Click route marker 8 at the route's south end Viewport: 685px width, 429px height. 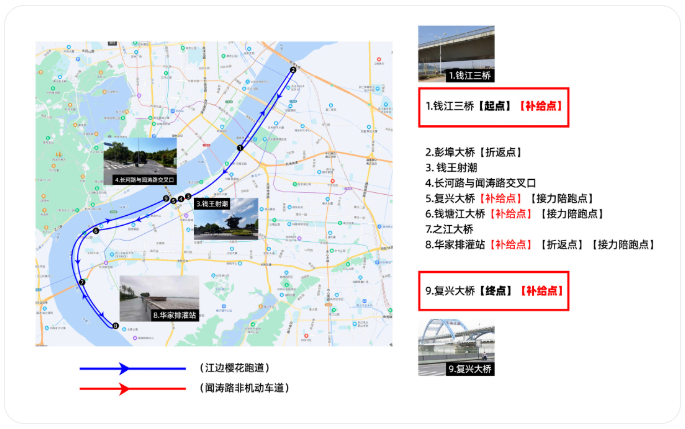point(114,325)
